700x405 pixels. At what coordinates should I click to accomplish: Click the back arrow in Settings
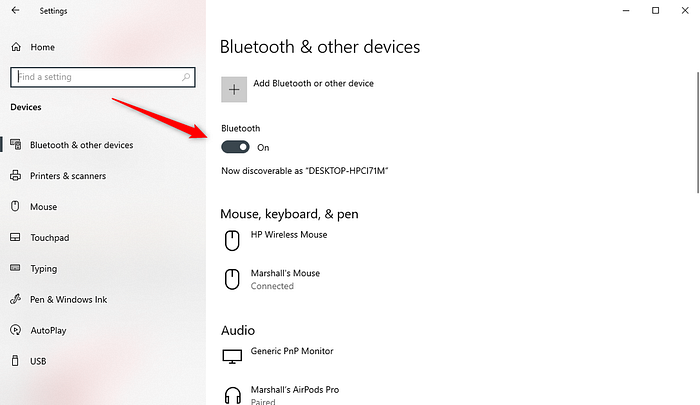pos(16,10)
